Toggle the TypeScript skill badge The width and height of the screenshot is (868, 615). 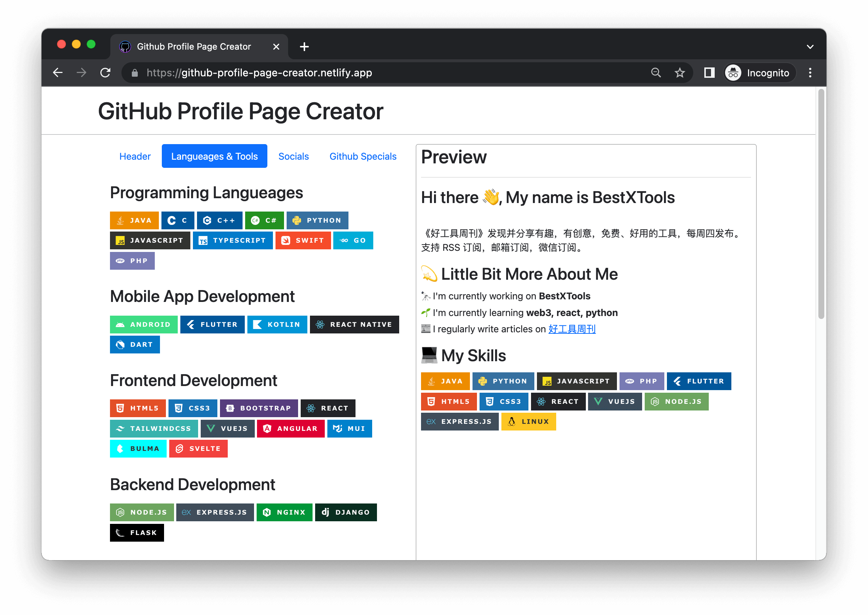(x=233, y=240)
